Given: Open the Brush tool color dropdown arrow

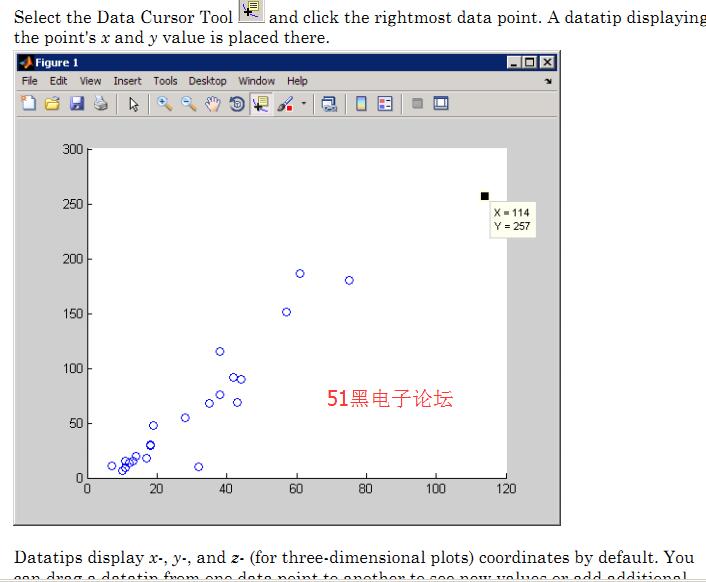Looking at the screenshot, I should coord(302,103).
